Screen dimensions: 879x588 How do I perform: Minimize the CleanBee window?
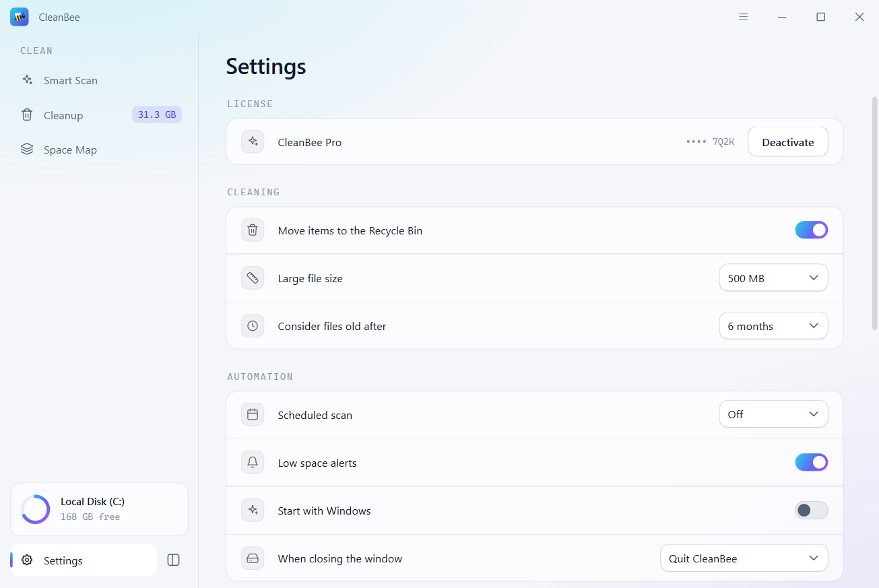(x=782, y=17)
